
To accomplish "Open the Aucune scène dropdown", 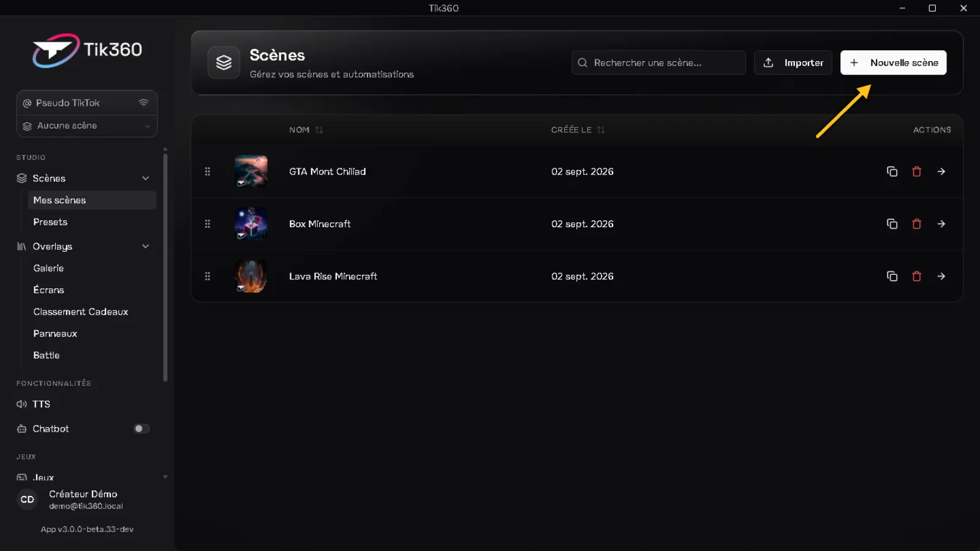I will point(87,126).
